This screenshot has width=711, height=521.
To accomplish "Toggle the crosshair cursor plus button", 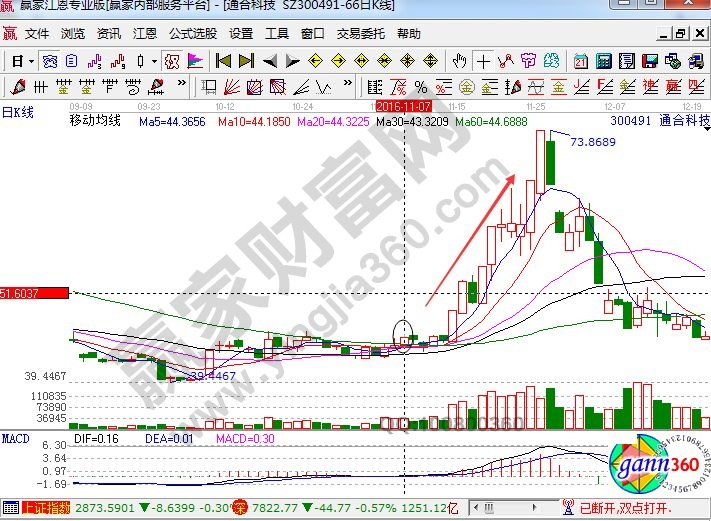I will [x=482, y=60].
